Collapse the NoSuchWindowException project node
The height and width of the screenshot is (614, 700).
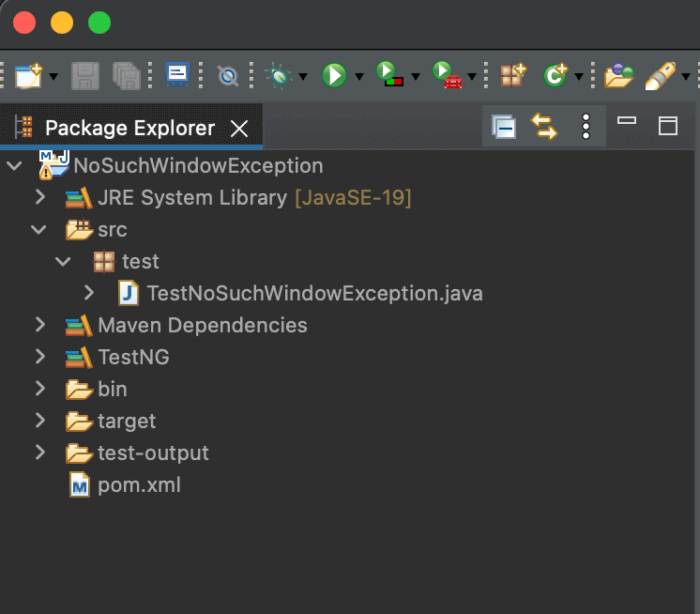click(14, 166)
